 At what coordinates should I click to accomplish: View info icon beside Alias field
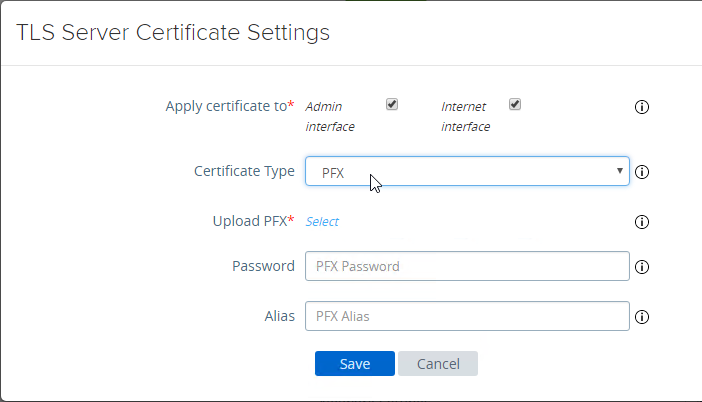tap(643, 317)
